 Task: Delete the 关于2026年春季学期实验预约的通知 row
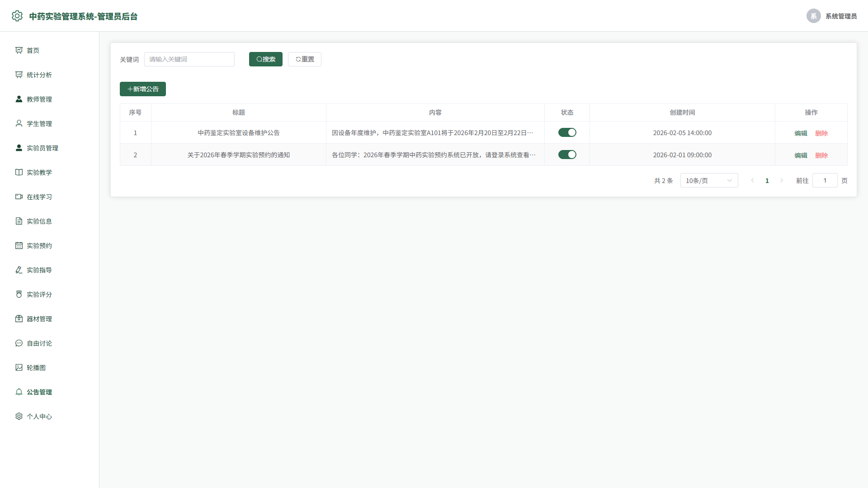pos(821,155)
